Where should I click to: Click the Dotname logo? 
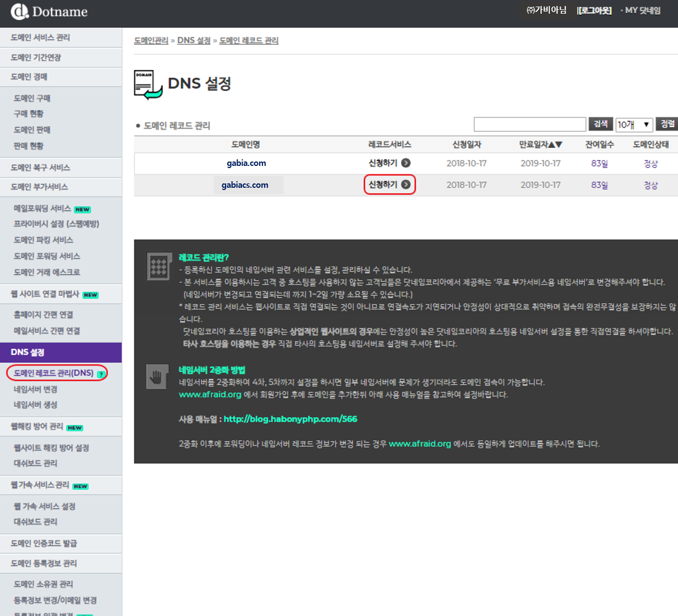[49, 11]
